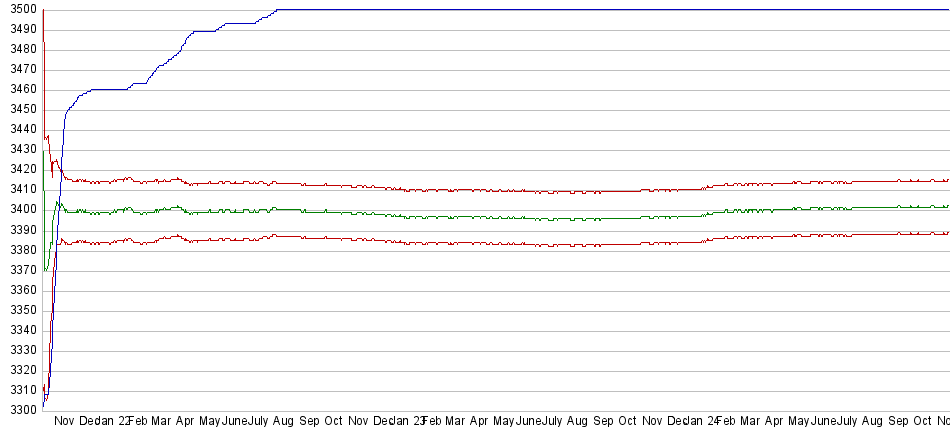Click the flat black line at 3500
This screenshot has height=435, width=950.
(x=600, y=10)
